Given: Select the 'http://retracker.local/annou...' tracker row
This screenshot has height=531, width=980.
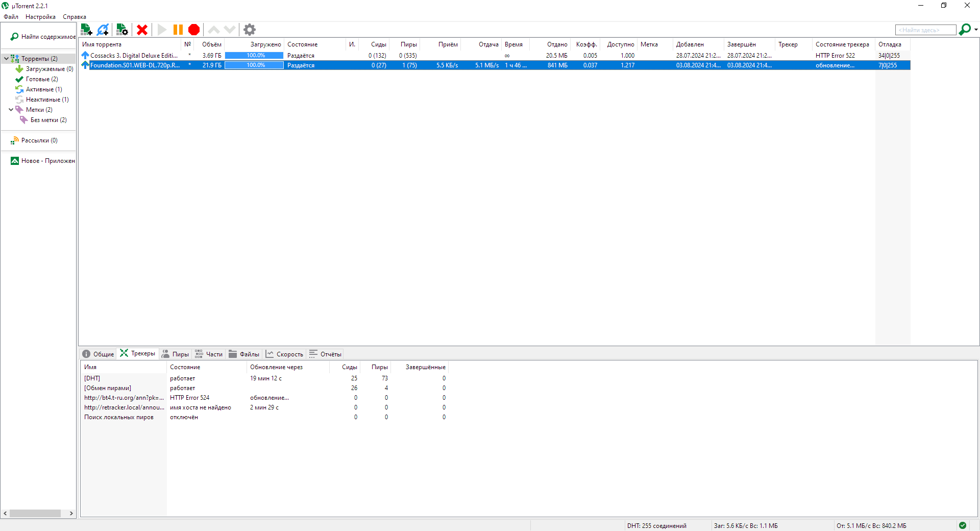Looking at the screenshot, I should pos(264,407).
